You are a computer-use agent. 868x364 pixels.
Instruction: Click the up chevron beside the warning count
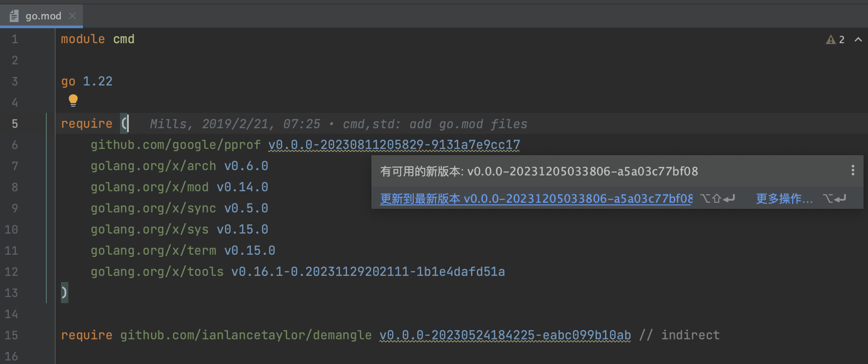pos(858,40)
